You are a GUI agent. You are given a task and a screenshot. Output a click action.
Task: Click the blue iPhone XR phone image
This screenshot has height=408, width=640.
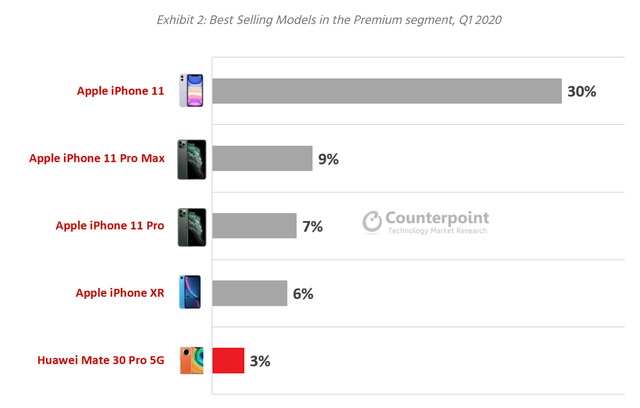tap(190, 292)
